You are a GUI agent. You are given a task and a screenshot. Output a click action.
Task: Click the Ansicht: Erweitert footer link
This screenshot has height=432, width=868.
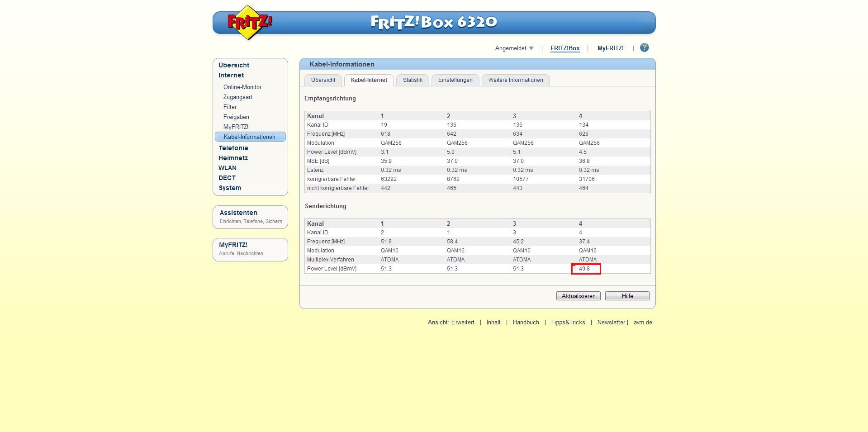(451, 323)
